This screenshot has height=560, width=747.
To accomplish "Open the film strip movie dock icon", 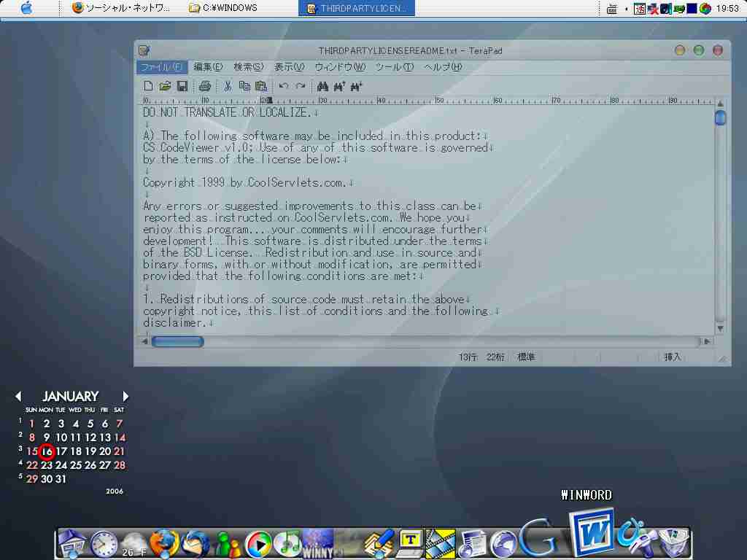I will 440,543.
